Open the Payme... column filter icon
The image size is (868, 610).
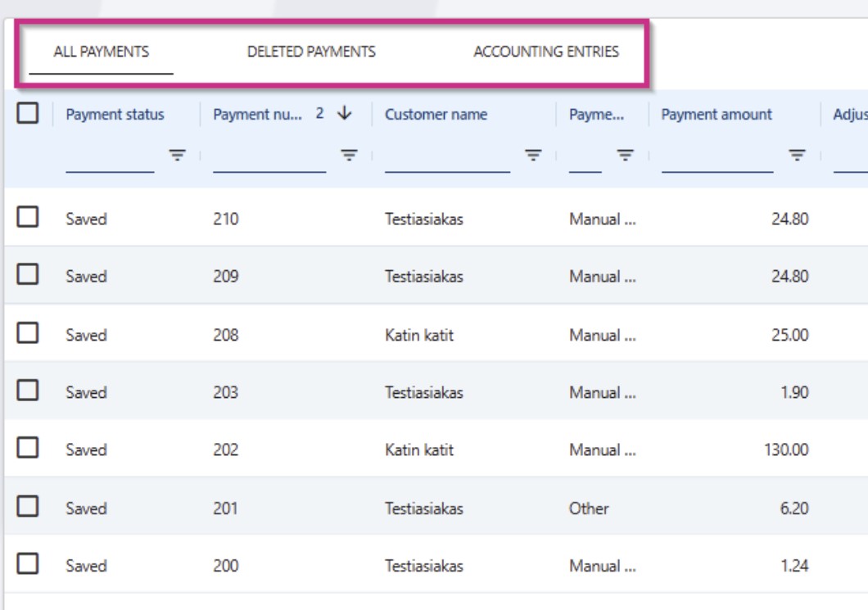click(625, 155)
